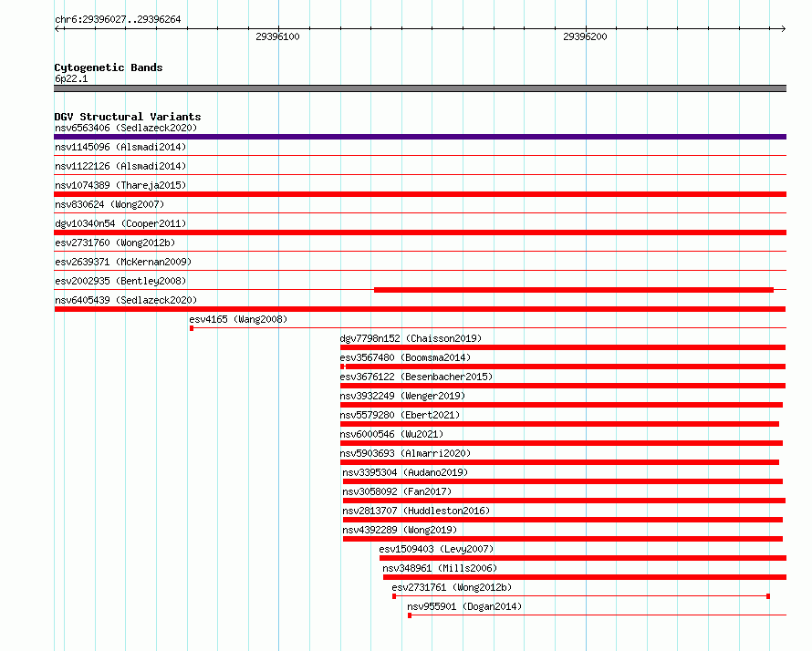Select the purple nsv6563406 variant bar
Image resolution: width=812 pixels, height=651 pixels.
pyautogui.click(x=420, y=137)
